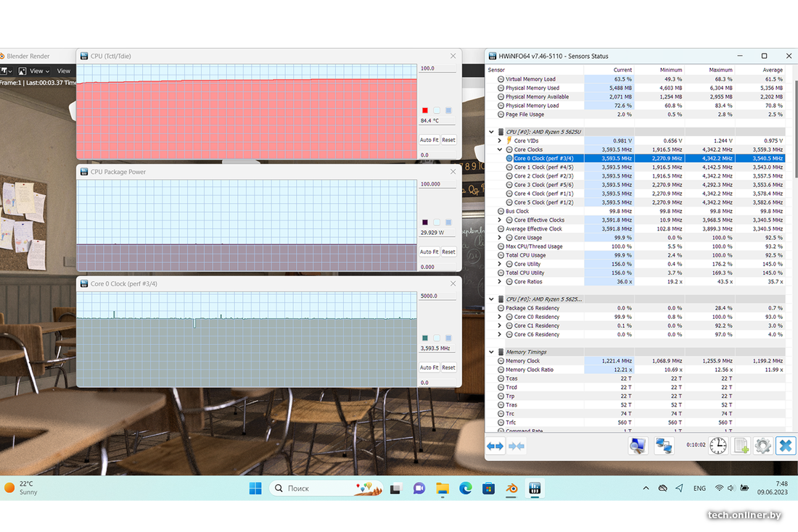Click the collapse columns arrows icon
The width and height of the screenshot is (798, 532).
tap(517, 446)
